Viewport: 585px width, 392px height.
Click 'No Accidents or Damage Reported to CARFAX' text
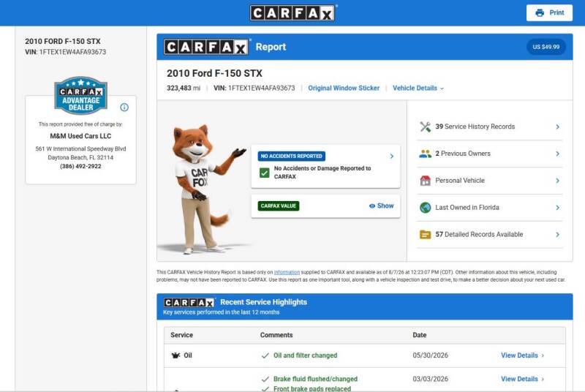[x=322, y=173]
